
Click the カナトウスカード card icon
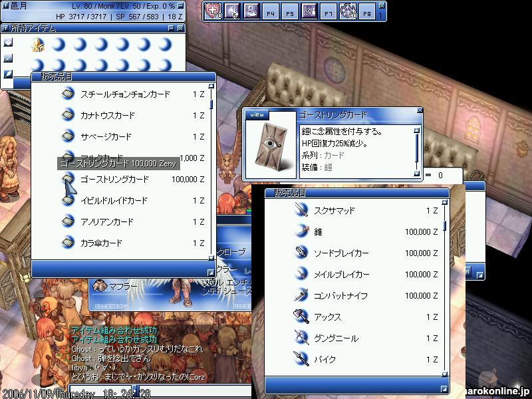68,114
